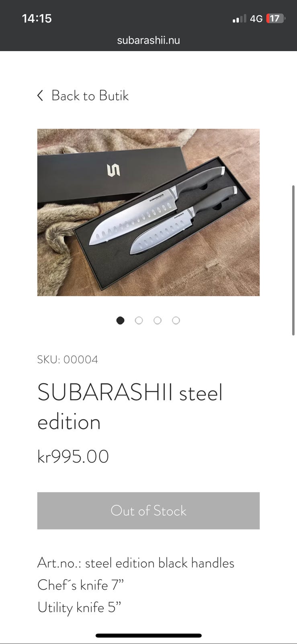Tap the subarashii.nu address bar
297x644 pixels.
point(148,40)
